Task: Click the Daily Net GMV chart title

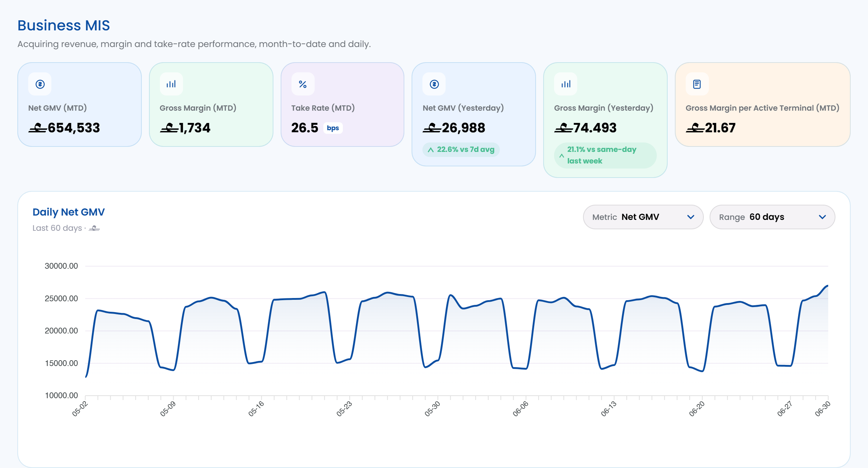Action: 69,212
